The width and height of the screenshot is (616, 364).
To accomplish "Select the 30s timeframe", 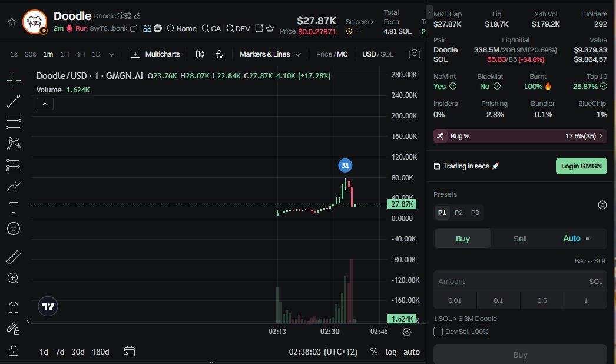I will (30, 54).
